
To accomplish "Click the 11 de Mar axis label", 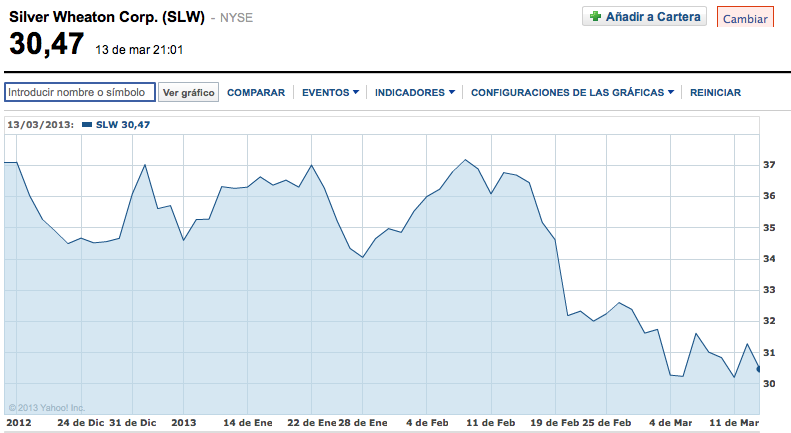I will [x=734, y=423].
